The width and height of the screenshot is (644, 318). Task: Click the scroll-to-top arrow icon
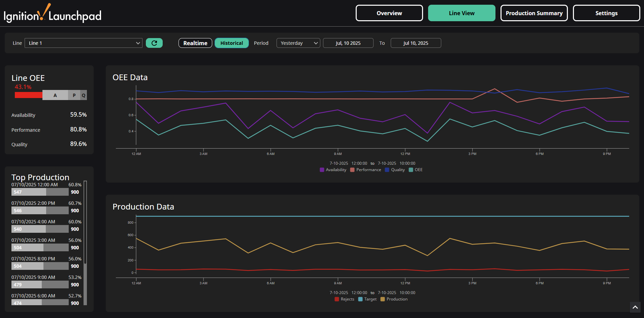tap(635, 307)
